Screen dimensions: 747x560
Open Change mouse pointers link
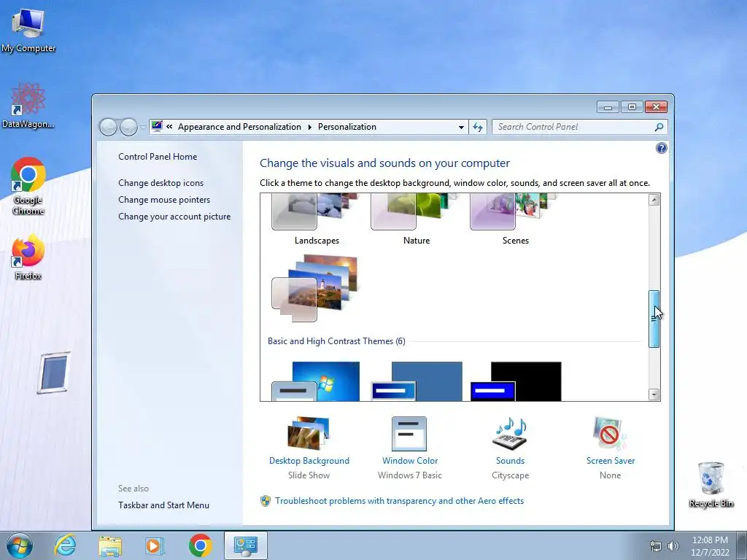[164, 200]
